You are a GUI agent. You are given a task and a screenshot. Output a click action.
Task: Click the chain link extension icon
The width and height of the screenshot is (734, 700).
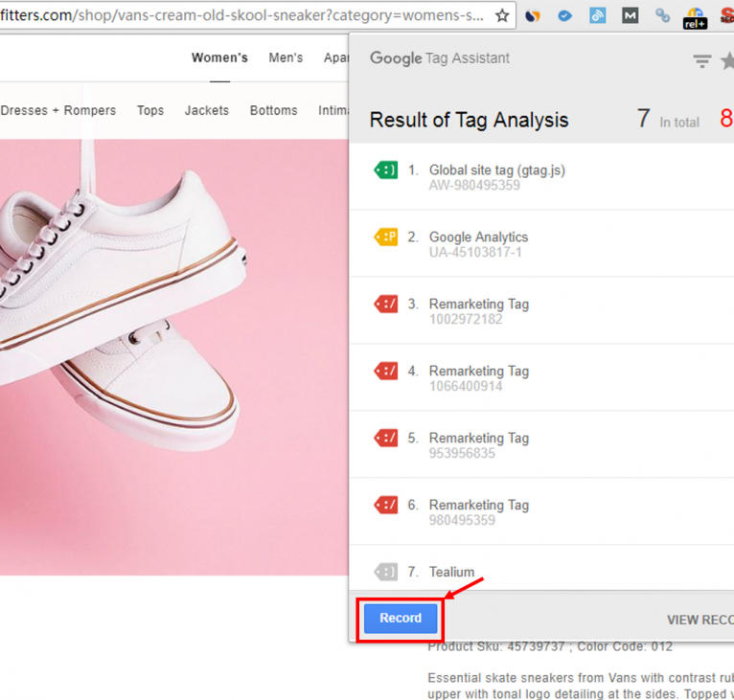662,15
